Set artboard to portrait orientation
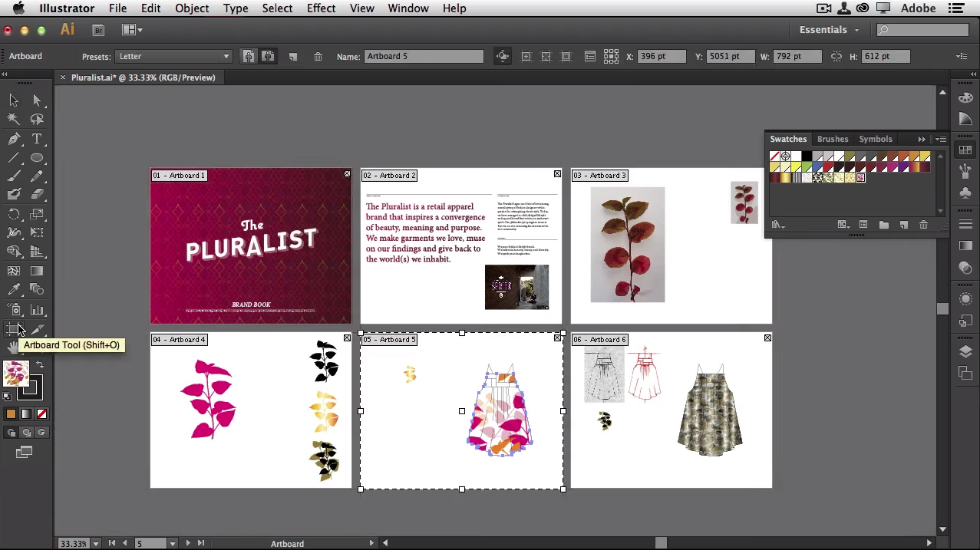This screenshot has width=980, height=550. click(249, 57)
